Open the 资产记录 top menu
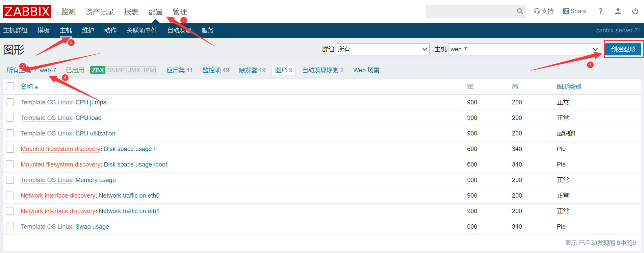The width and height of the screenshot is (644, 253). point(100,11)
